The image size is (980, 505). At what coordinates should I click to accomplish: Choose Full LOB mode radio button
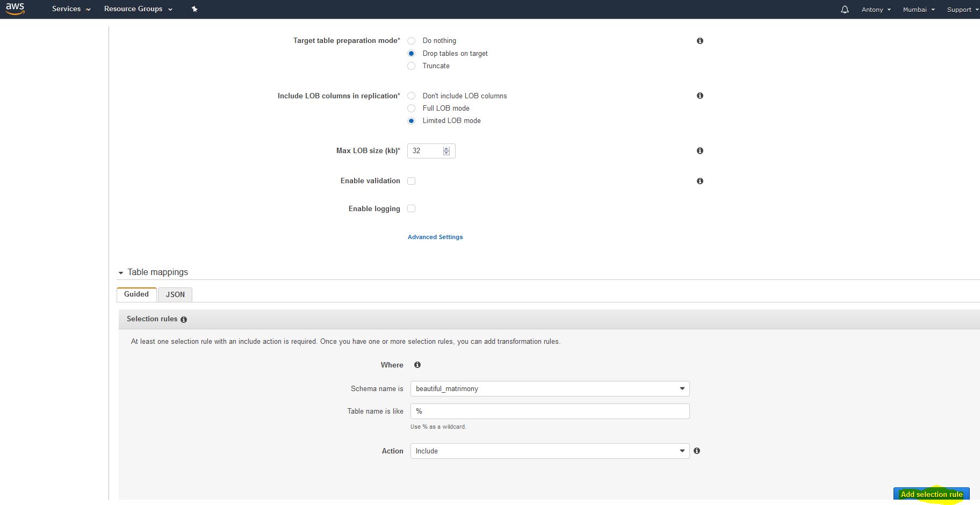click(x=412, y=109)
